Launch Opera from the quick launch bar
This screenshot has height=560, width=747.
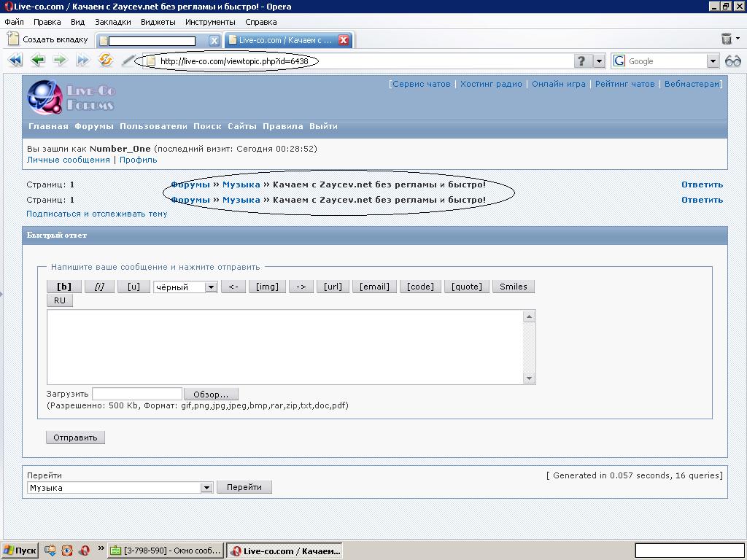point(85,551)
